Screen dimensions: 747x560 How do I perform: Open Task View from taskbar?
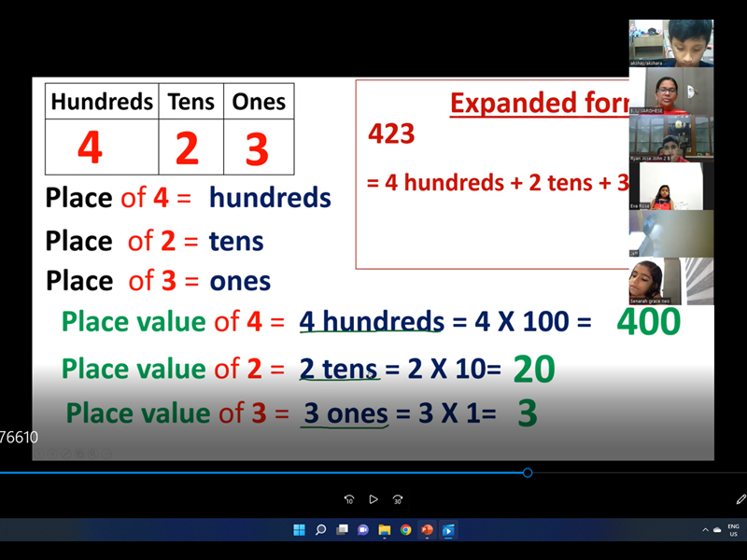[x=342, y=530]
